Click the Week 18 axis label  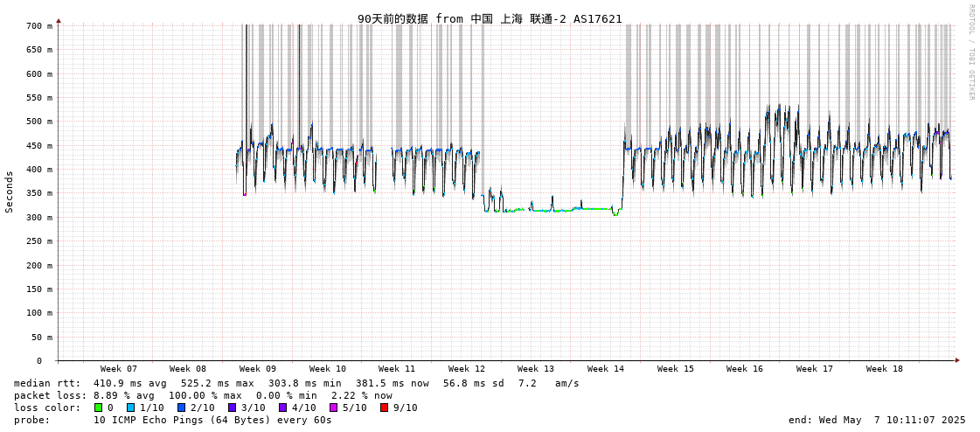pyautogui.click(x=885, y=369)
